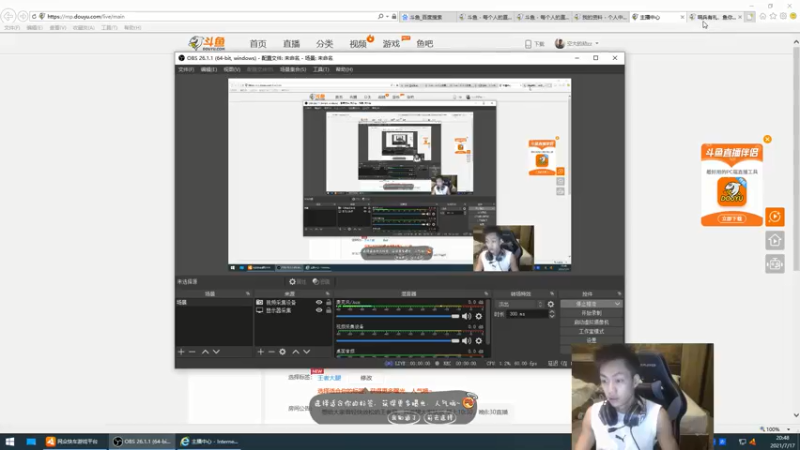This screenshot has width=800, height=450.
Task: Open 主播中心 Internet Explorer taskbar button
Action: (x=210, y=441)
